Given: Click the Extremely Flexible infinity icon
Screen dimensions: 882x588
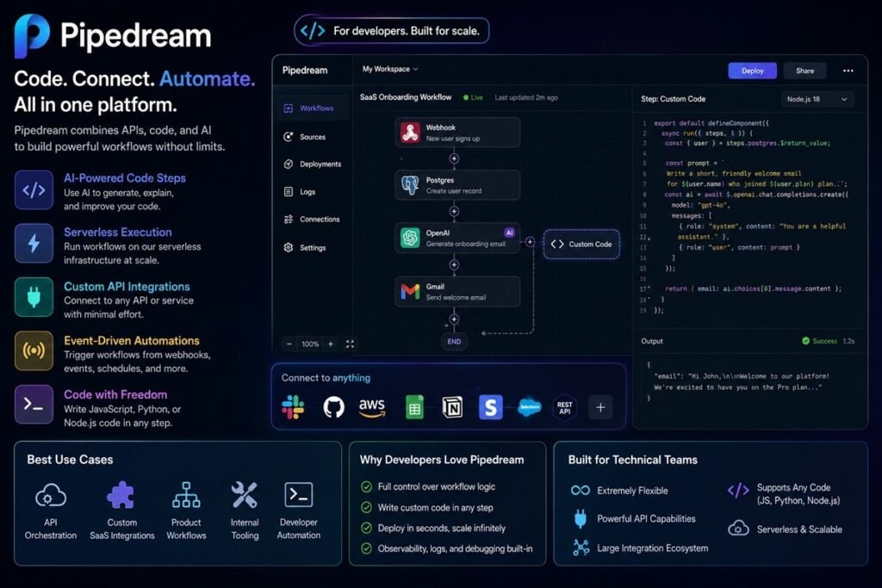Looking at the screenshot, I should click(581, 490).
